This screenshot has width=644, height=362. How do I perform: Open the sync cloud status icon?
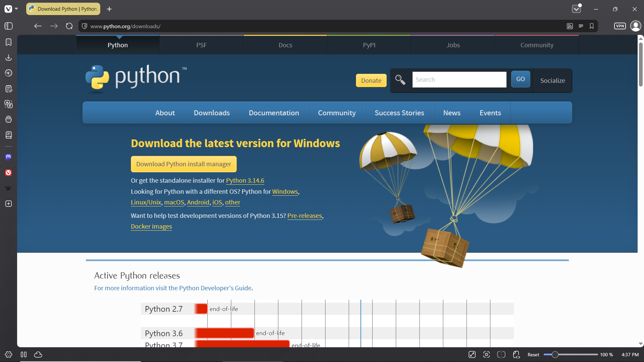[x=38, y=355]
